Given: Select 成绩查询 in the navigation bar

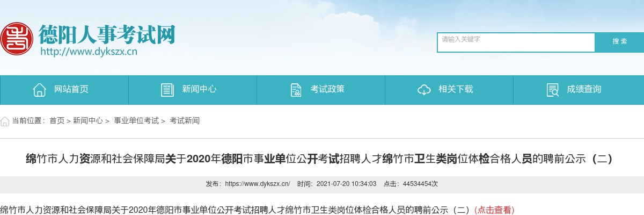Looking at the screenshot, I should (x=579, y=90).
